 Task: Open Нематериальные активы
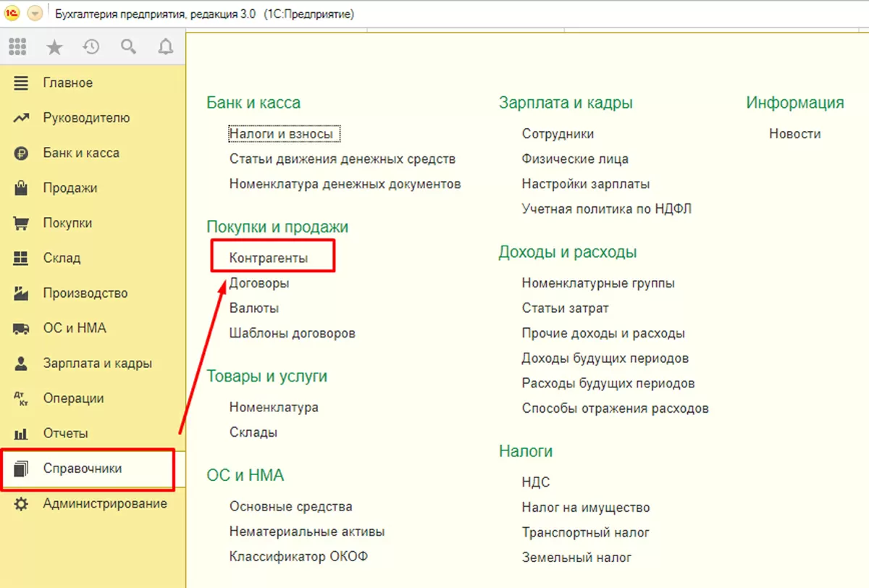[x=307, y=532]
